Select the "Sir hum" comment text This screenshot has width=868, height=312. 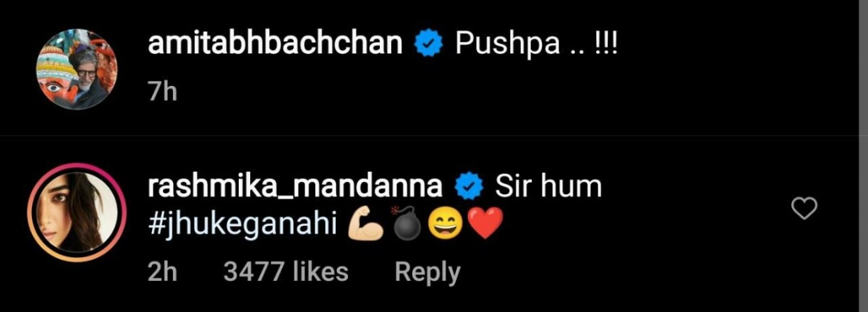point(548,187)
